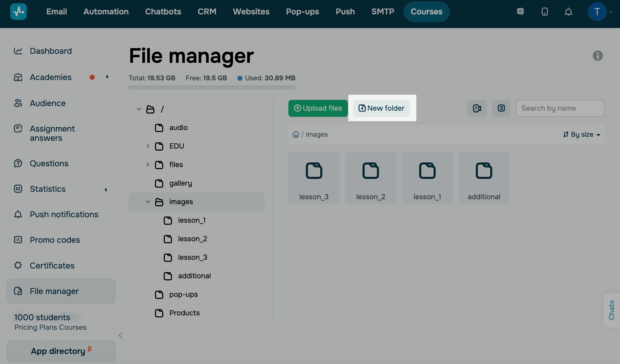The image size is (620, 364).
Task: Open the Automation tab in top navigation
Action: point(106,12)
